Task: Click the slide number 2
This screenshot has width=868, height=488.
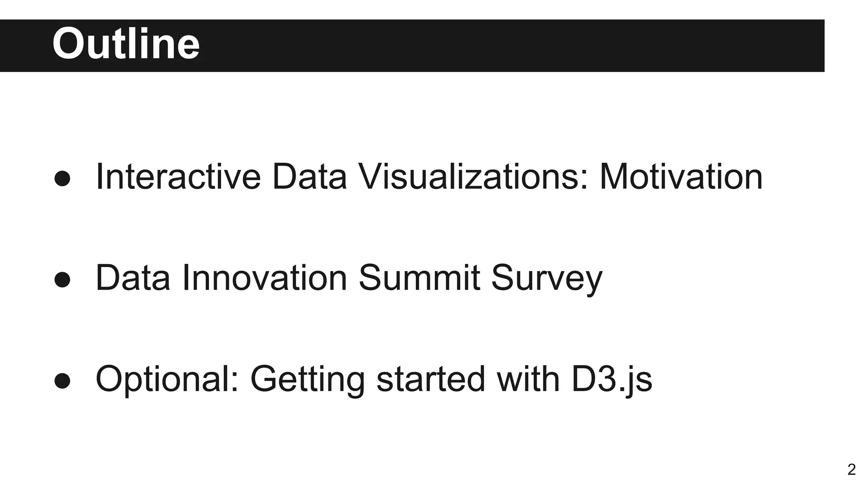Action: pos(851,470)
